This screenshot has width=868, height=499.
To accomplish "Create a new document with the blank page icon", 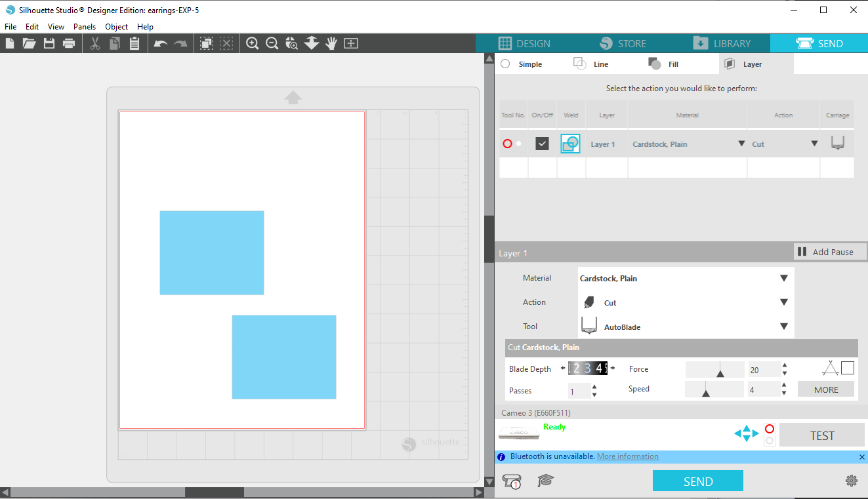I will pos(10,43).
